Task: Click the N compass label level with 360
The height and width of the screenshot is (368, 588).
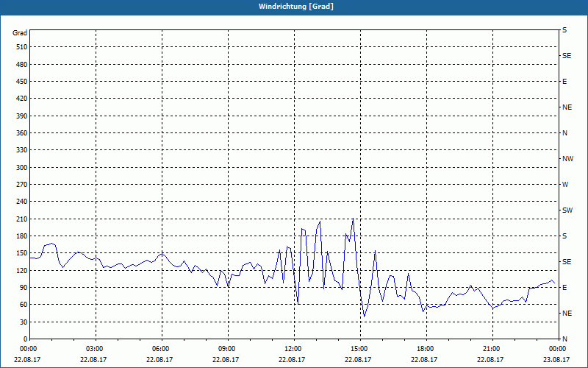Action: [x=564, y=133]
